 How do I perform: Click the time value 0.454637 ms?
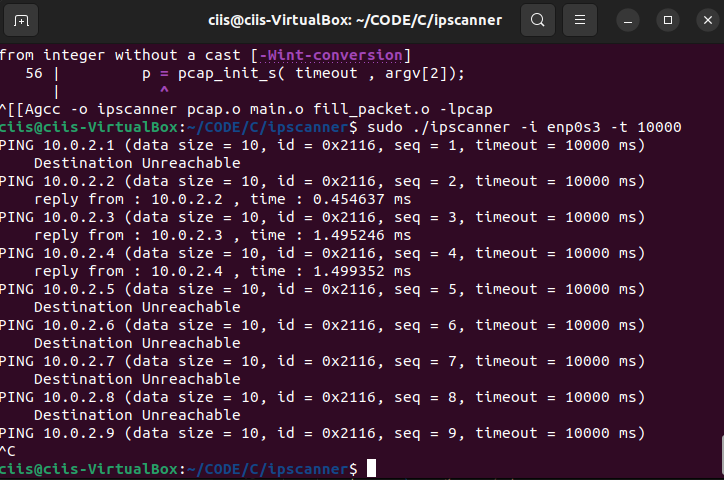pos(362,199)
